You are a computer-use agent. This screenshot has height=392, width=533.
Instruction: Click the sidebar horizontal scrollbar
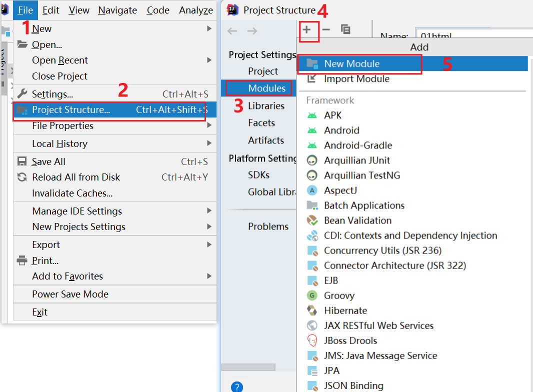click(248, 367)
